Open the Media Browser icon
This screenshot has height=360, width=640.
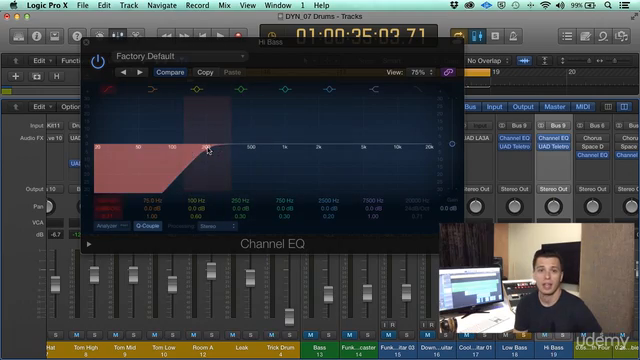pos(621,36)
